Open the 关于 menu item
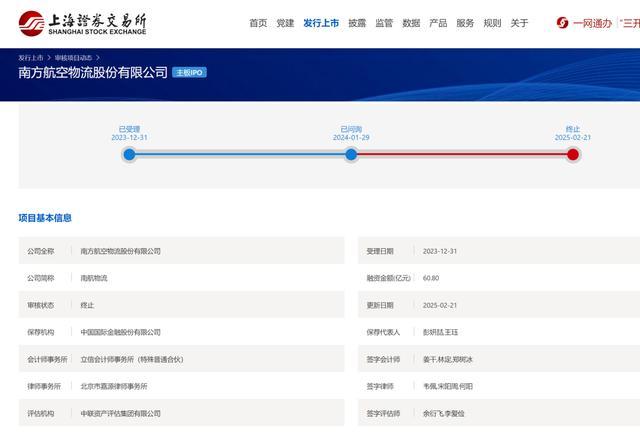640x436 pixels. (x=519, y=23)
